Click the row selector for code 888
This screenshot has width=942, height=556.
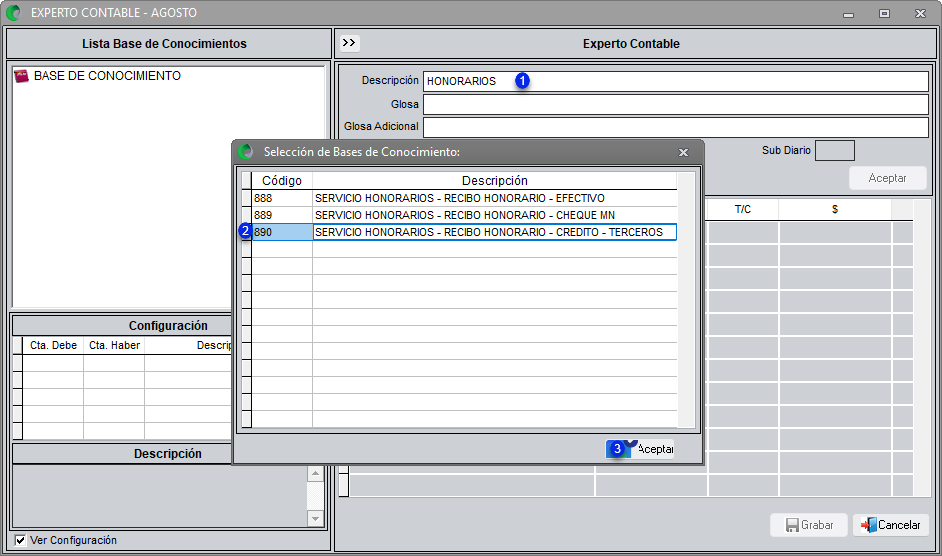pos(246,198)
